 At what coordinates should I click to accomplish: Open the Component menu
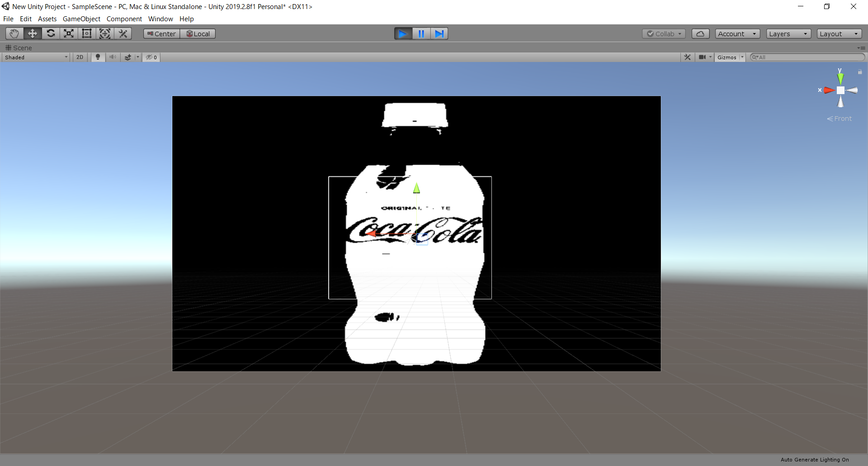(x=124, y=19)
